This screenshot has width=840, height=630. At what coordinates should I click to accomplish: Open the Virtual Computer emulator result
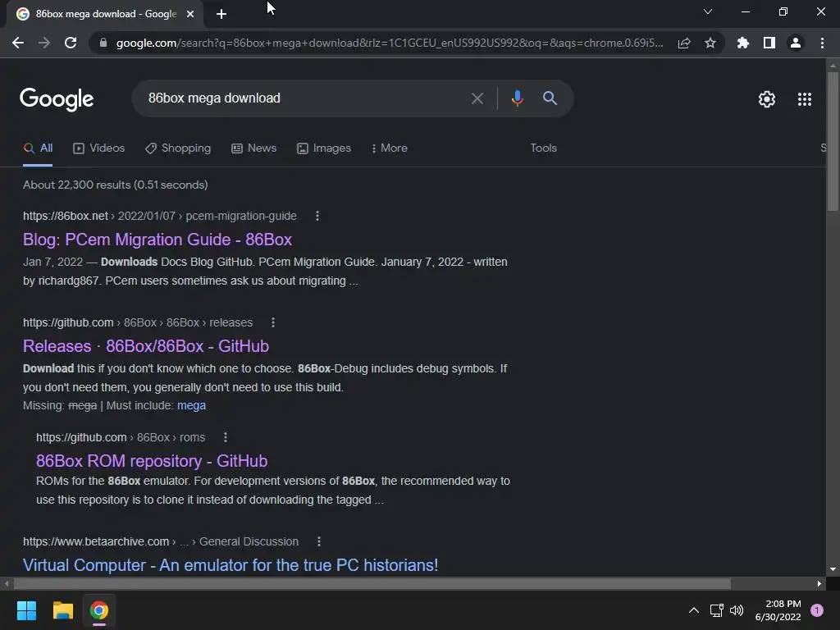231,565
